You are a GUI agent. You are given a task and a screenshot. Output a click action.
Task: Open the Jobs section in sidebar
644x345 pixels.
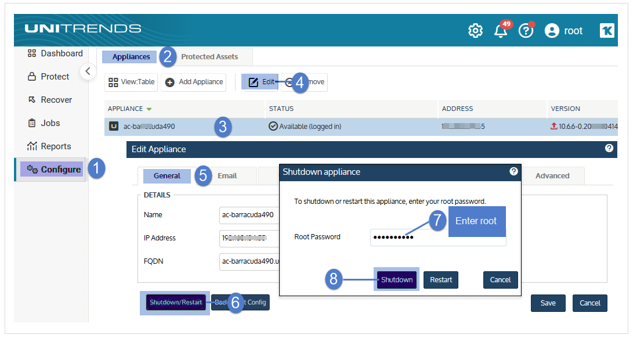click(x=44, y=123)
